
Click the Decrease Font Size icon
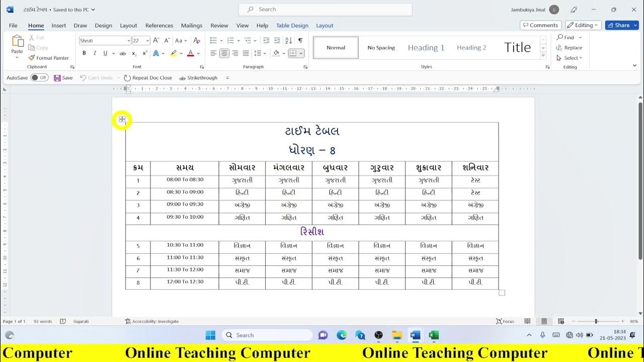(x=167, y=40)
